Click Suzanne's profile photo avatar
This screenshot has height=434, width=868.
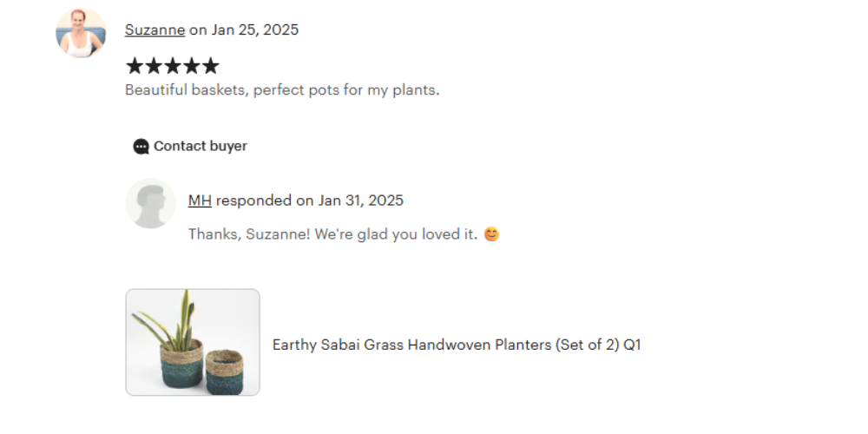pos(81,33)
